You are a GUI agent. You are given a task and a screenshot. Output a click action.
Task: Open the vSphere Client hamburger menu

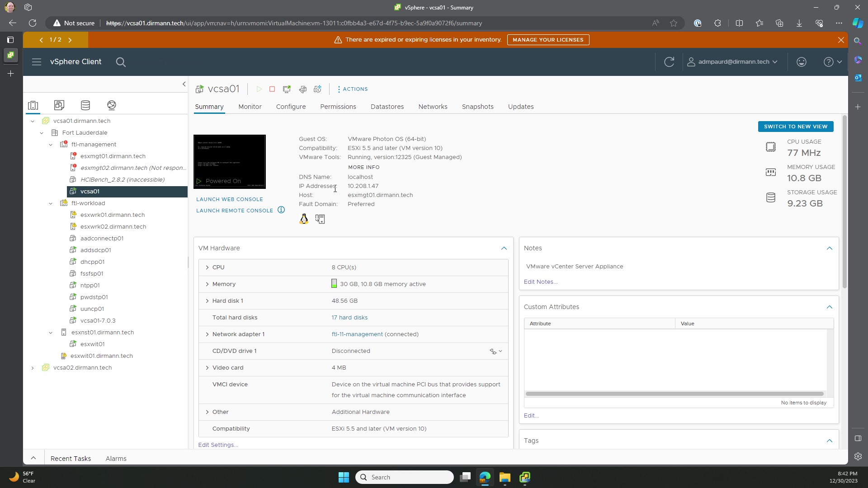coord(37,62)
